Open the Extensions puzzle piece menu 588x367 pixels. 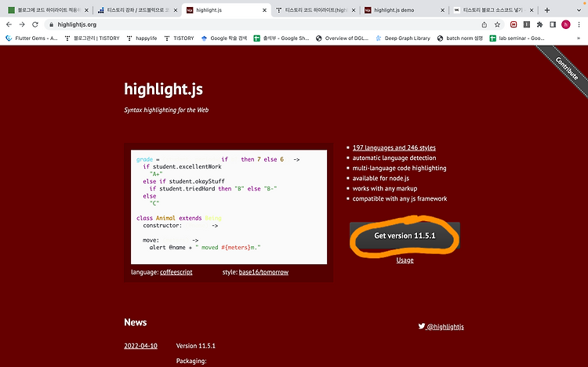coord(539,24)
